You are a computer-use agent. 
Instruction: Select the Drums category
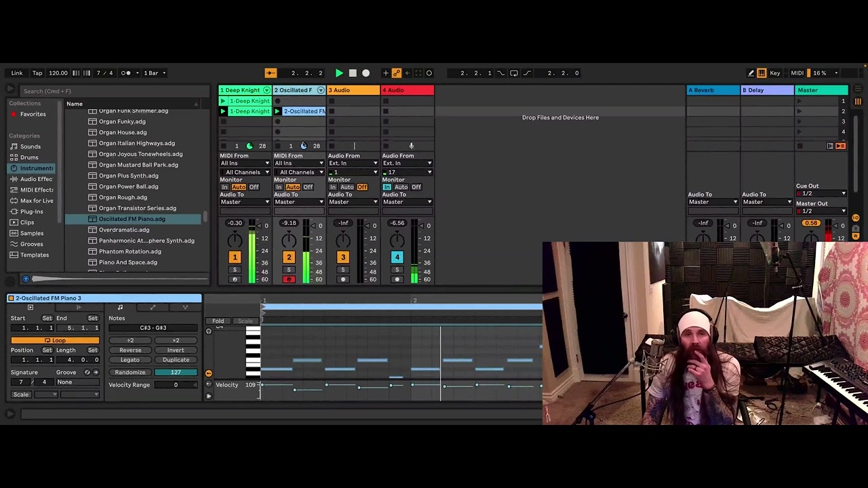click(29, 157)
